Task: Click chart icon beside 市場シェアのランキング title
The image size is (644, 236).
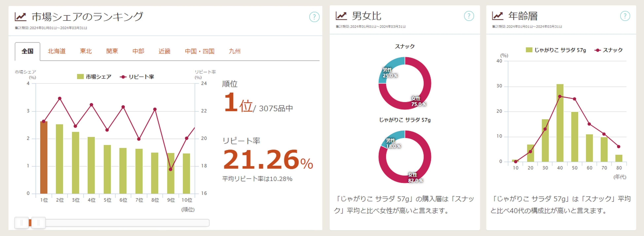Action: [20, 17]
